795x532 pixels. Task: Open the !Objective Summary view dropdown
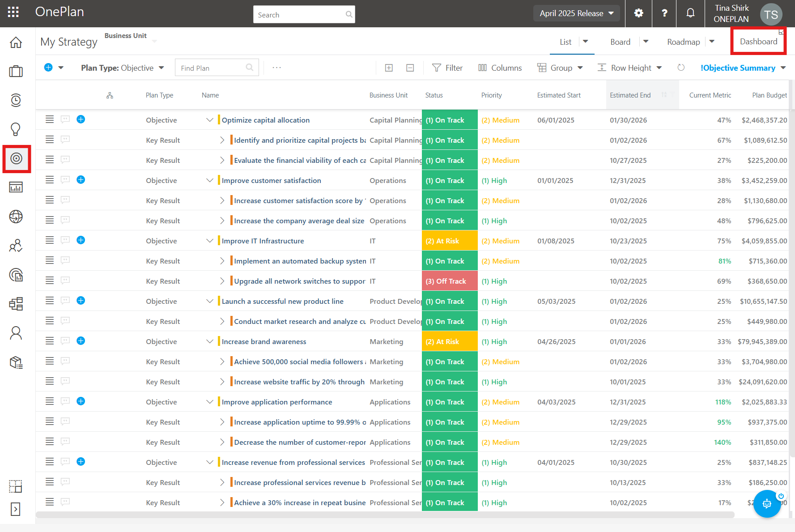point(743,68)
